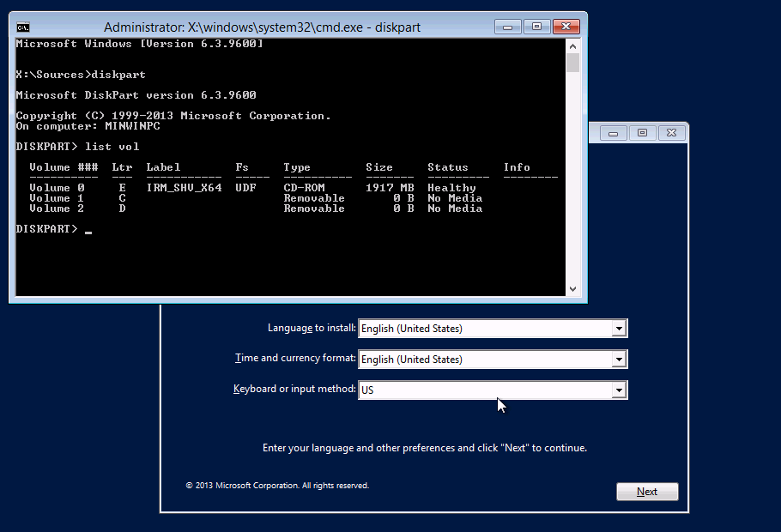Viewport: 781px width, 532px height.
Task: Click the 'Enter your language' instruction text
Action: tap(424, 448)
